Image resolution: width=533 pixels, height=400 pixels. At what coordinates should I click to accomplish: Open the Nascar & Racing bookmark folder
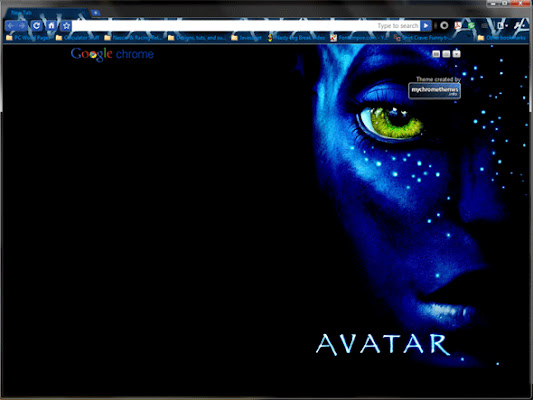click(x=133, y=38)
